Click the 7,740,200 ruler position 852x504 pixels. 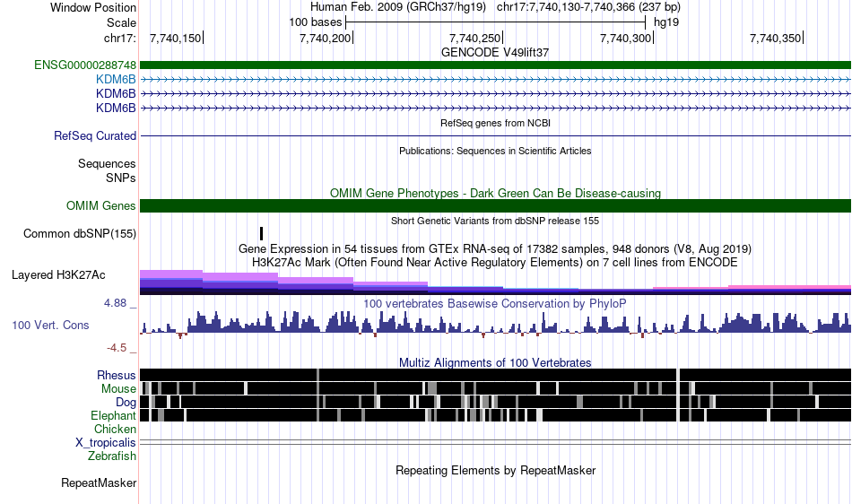click(325, 38)
